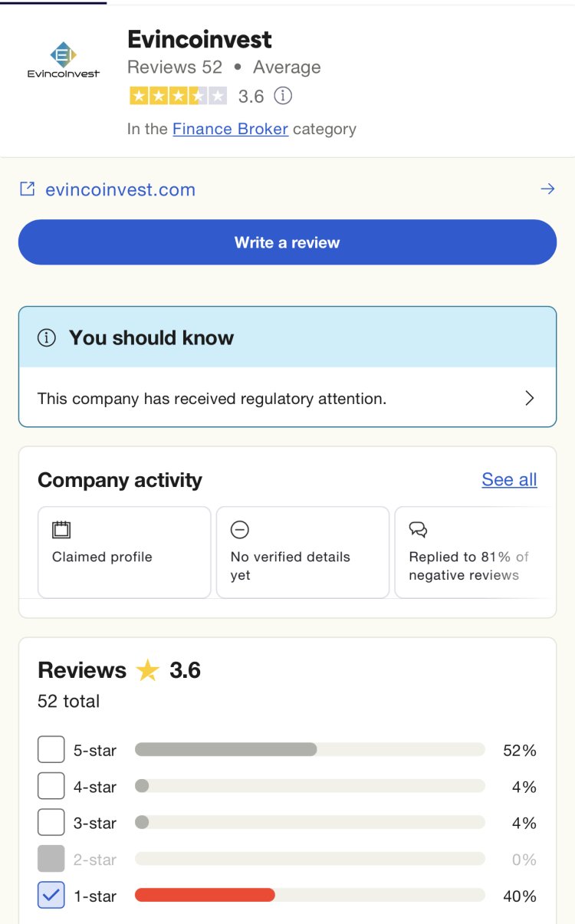
Task: Click the 'No verified details yet' circle icon
Action: (240, 529)
